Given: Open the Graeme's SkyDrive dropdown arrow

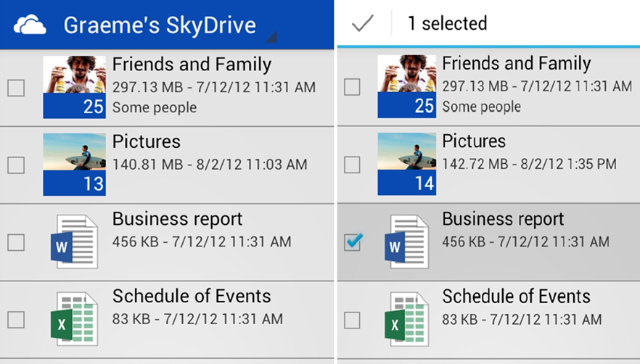Looking at the screenshot, I should [x=271, y=37].
